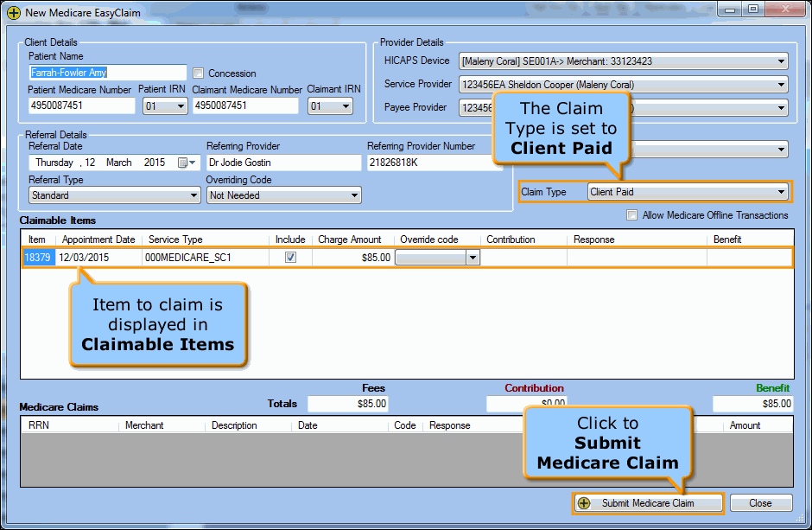The image size is (812, 530).
Task: Open the HICAPS Device dropdown
Action: pyautogui.click(x=783, y=61)
